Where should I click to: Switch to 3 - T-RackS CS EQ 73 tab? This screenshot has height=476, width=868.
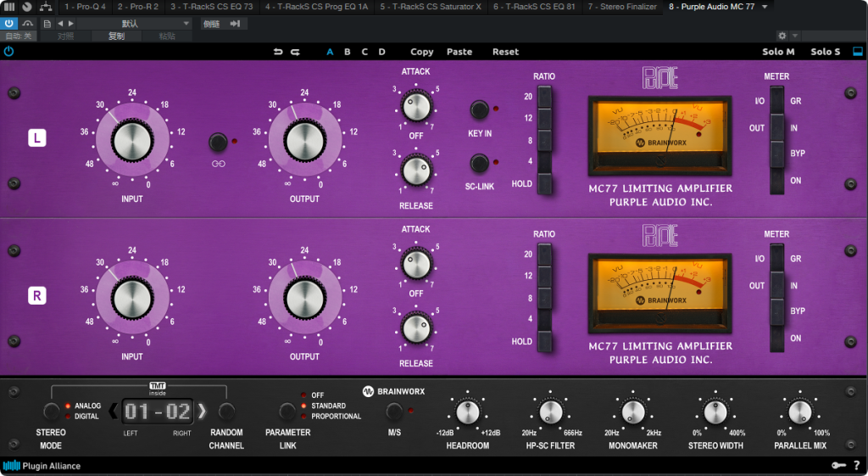coord(211,7)
